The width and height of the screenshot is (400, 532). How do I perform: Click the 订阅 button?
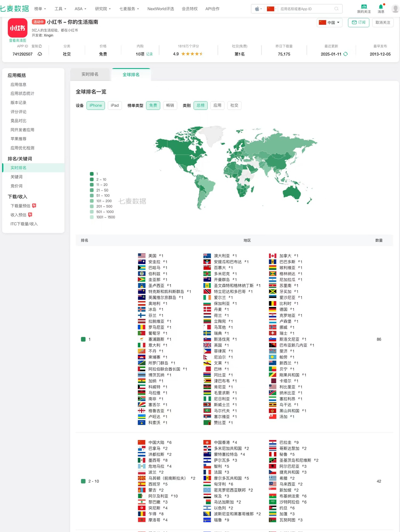pyautogui.click(x=358, y=22)
